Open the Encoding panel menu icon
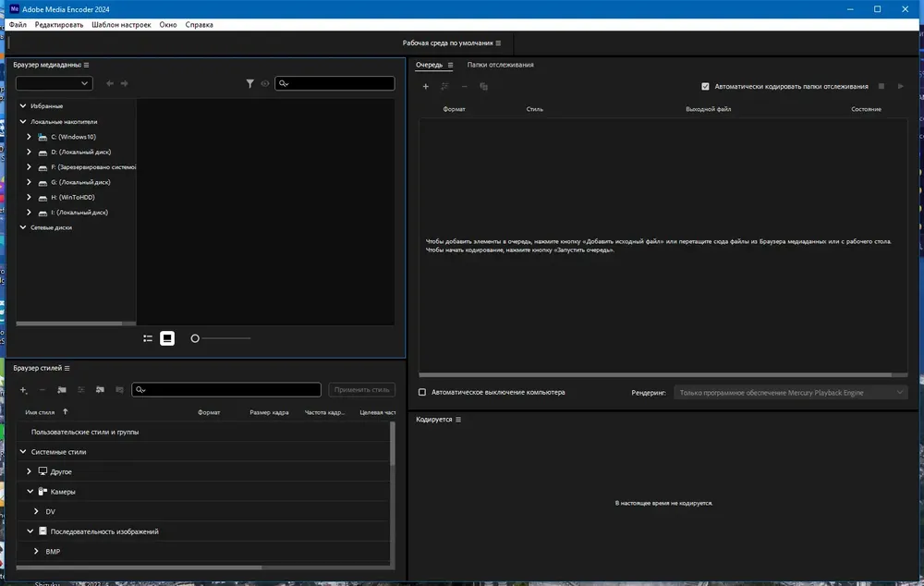 pos(458,420)
